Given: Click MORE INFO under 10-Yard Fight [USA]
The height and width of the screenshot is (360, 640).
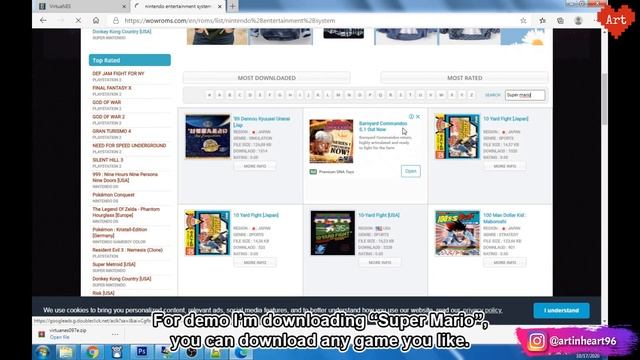Looking at the screenshot, I should click(380, 262).
